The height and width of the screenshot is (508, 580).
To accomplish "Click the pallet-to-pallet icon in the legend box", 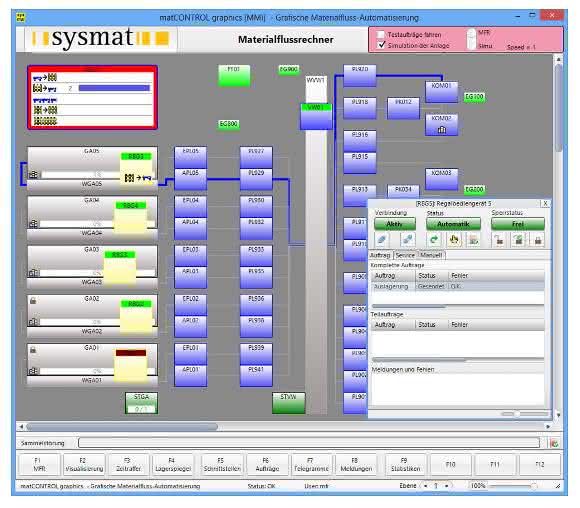I will coord(45,110).
